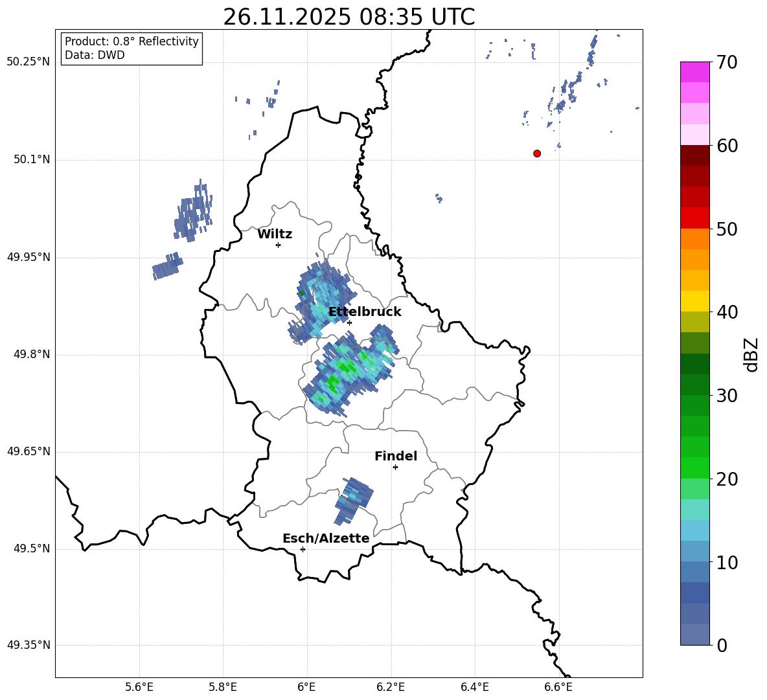Click the 50.25°N latitude label
Image resolution: width=767 pixels, height=700 pixels.
pyautogui.click(x=29, y=62)
